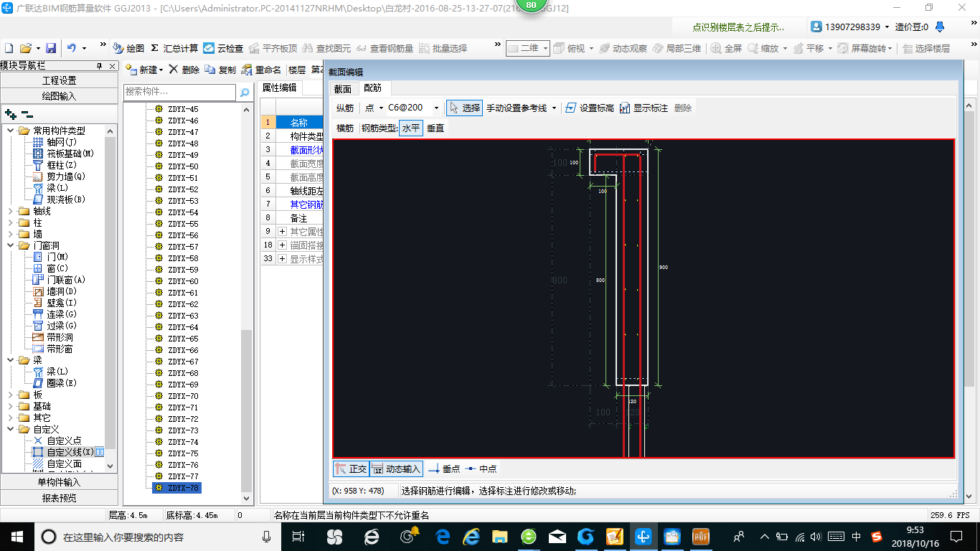Focus the 搜索构件 search field
Viewport: 980px width, 551px height.
coord(179,92)
